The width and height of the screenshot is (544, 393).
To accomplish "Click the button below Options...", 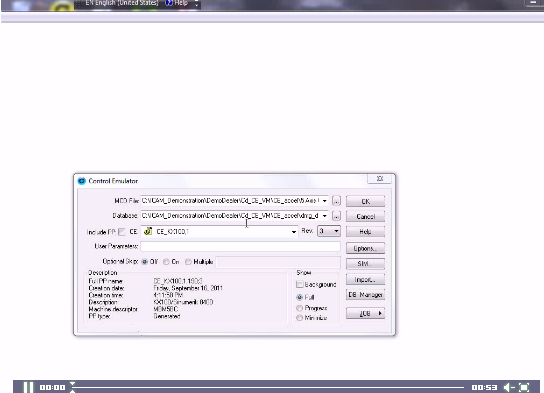I will point(365,264).
